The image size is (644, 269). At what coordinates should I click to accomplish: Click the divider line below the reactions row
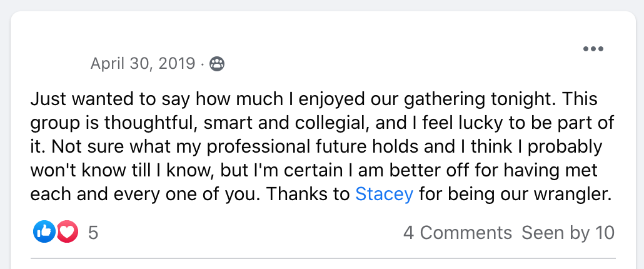313,258
